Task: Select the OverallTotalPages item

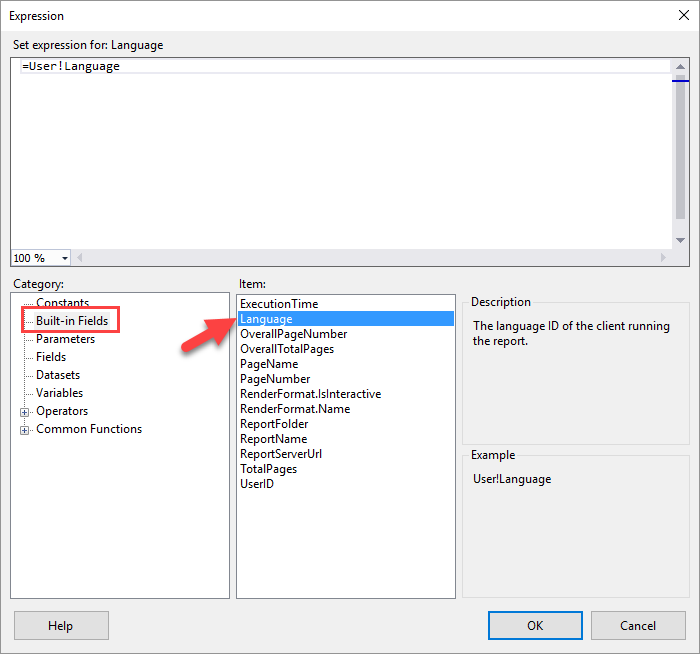Action: pyautogui.click(x=346, y=349)
